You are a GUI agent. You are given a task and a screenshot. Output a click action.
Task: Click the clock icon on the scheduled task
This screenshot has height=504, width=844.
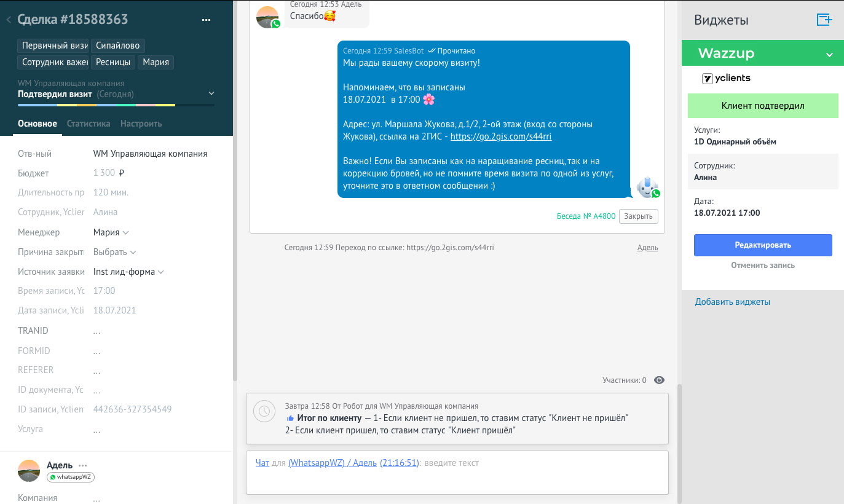click(x=264, y=411)
